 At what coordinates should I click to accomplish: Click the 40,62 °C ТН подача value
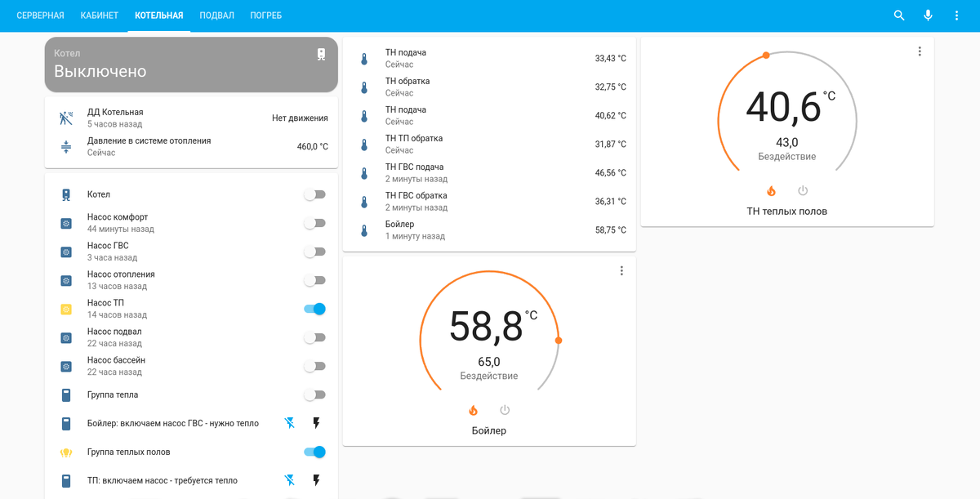point(611,116)
